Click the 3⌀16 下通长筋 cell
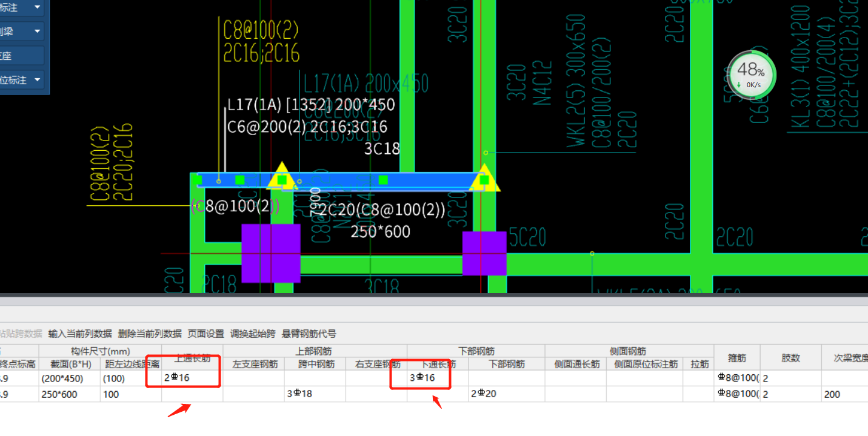The height and width of the screenshot is (436, 868). point(438,378)
